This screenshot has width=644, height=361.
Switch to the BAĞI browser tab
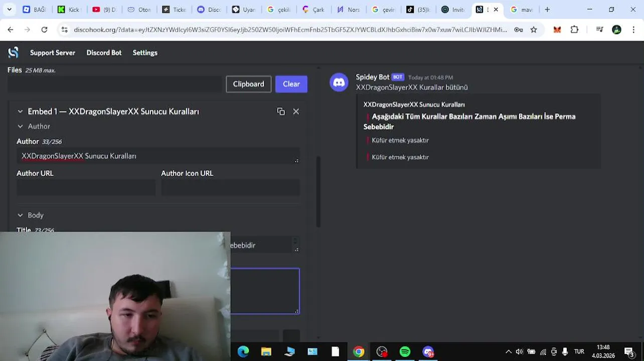(34, 10)
